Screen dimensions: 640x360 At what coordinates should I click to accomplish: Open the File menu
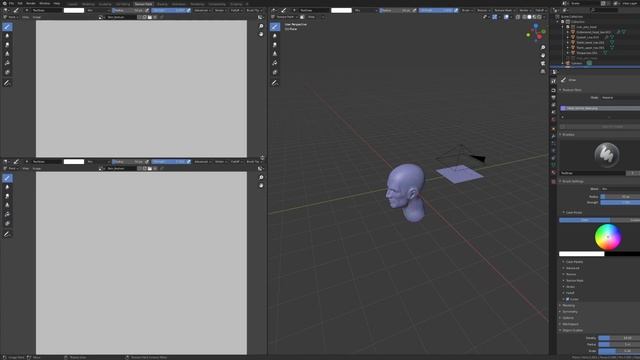11,3
